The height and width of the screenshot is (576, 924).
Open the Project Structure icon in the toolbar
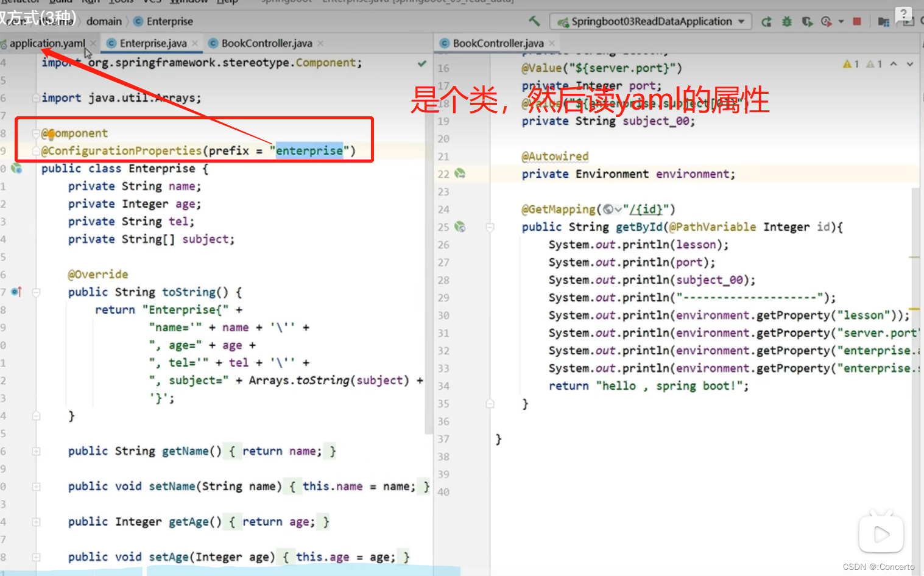click(883, 22)
